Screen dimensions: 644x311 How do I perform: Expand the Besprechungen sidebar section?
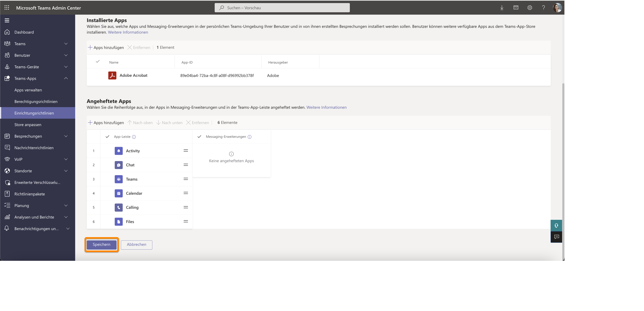tap(66, 136)
